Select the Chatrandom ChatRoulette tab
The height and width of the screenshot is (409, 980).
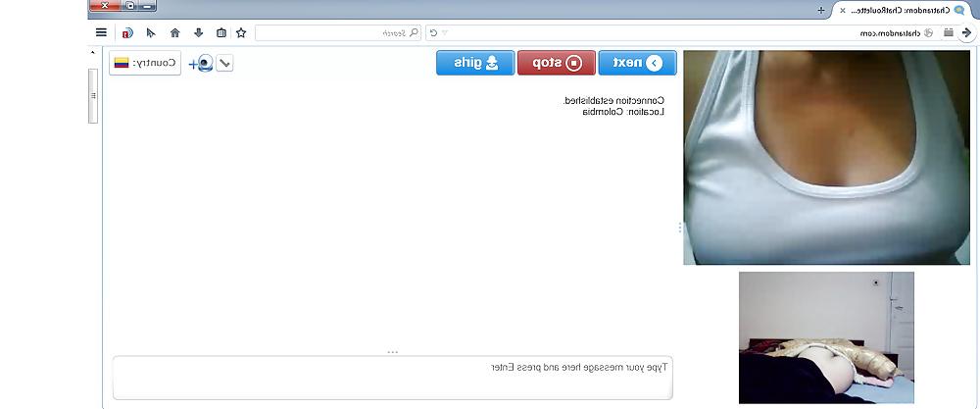tap(904, 10)
